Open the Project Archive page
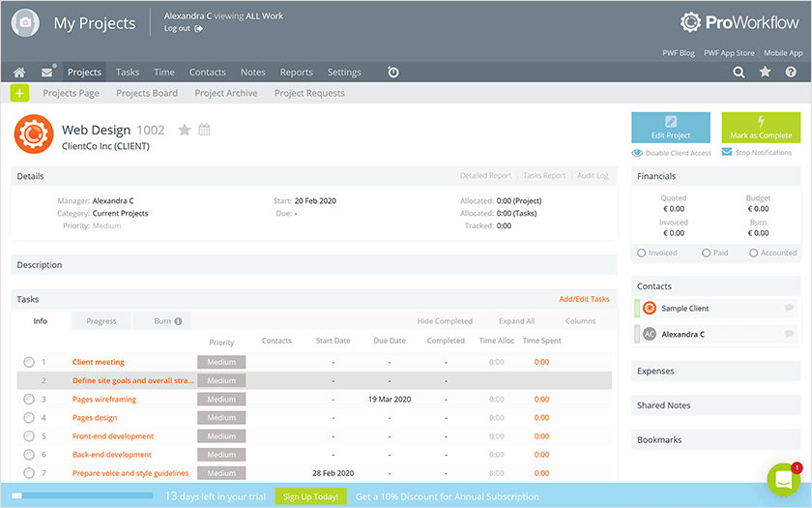This screenshot has width=812, height=508. pyautogui.click(x=226, y=93)
